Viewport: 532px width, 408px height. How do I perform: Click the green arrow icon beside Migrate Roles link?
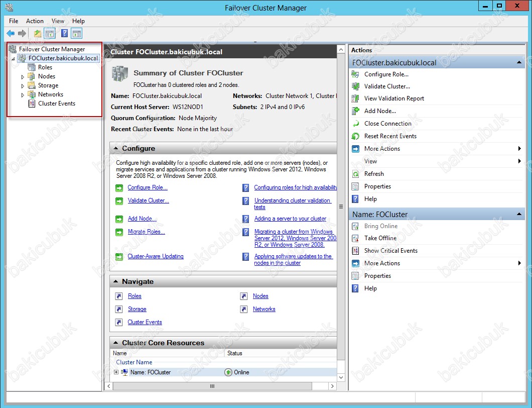pos(119,232)
